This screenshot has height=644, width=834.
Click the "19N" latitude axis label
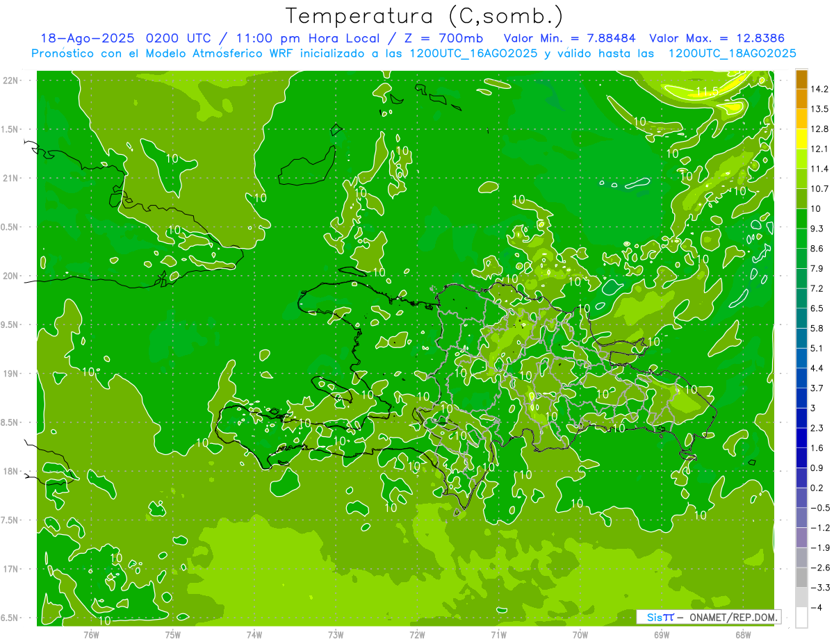tap(11, 374)
